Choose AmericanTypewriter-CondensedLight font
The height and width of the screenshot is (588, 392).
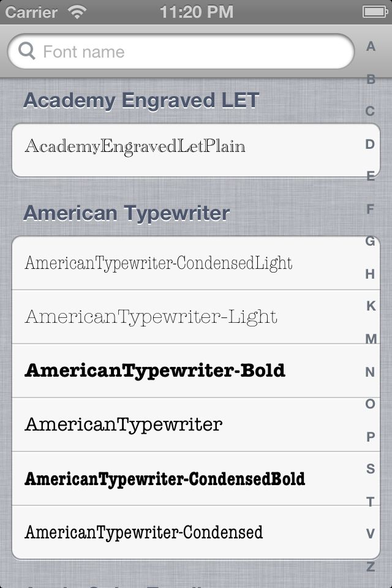click(196, 263)
